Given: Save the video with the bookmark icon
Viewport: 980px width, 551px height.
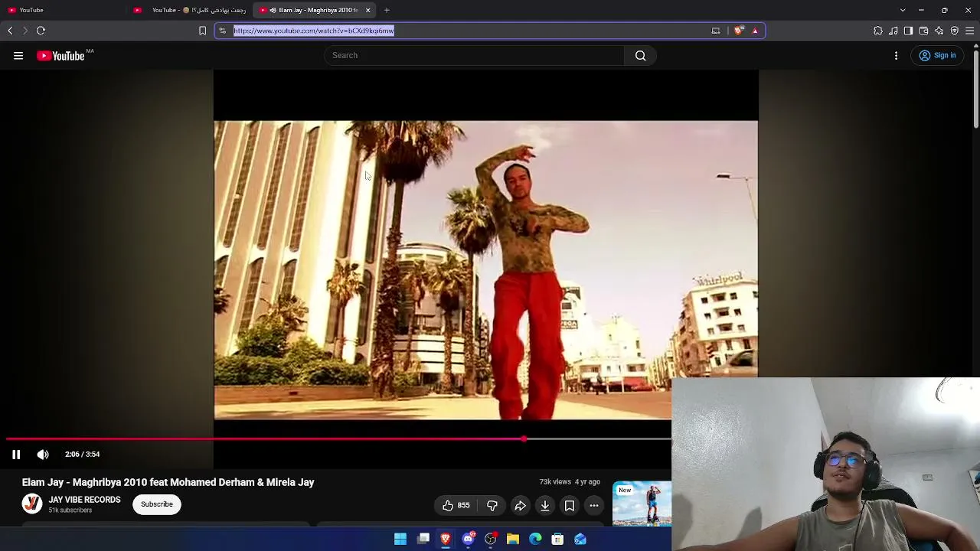Looking at the screenshot, I should [570, 505].
